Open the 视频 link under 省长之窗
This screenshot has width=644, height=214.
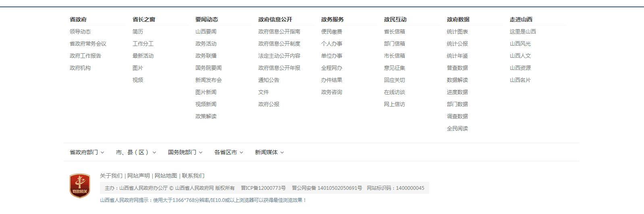coord(138,80)
